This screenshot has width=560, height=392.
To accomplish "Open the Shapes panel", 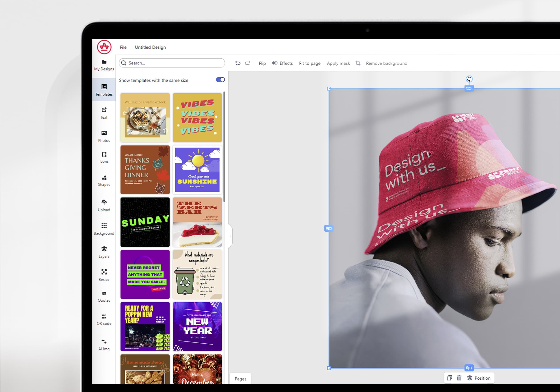I will tap(104, 180).
